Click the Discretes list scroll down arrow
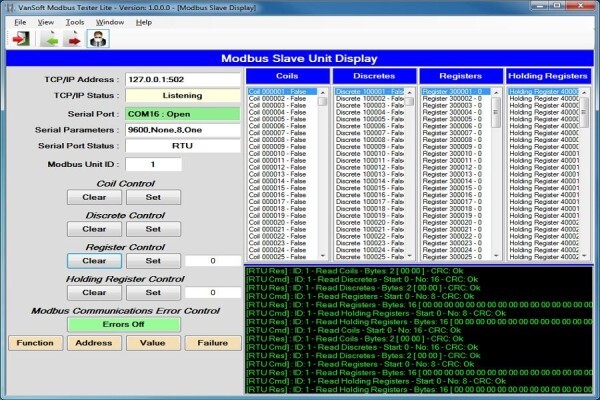Viewport: 600px width, 400px height. pyautogui.click(x=409, y=256)
